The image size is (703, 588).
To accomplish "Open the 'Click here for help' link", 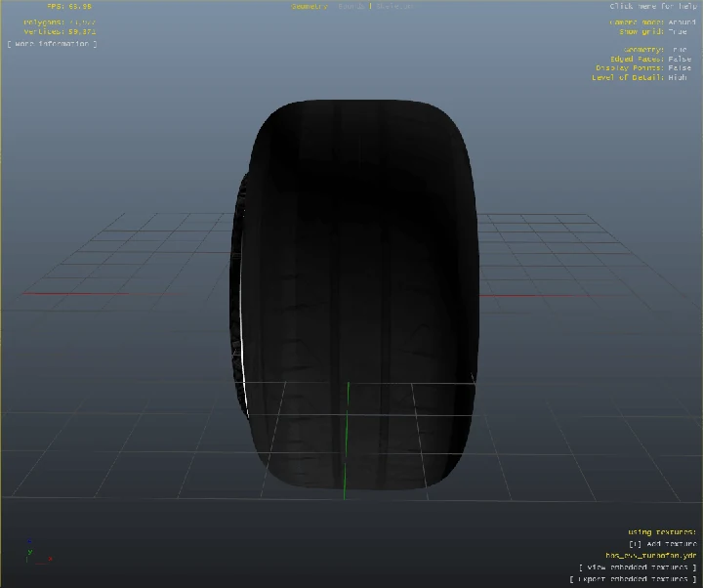I will (653, 6).
